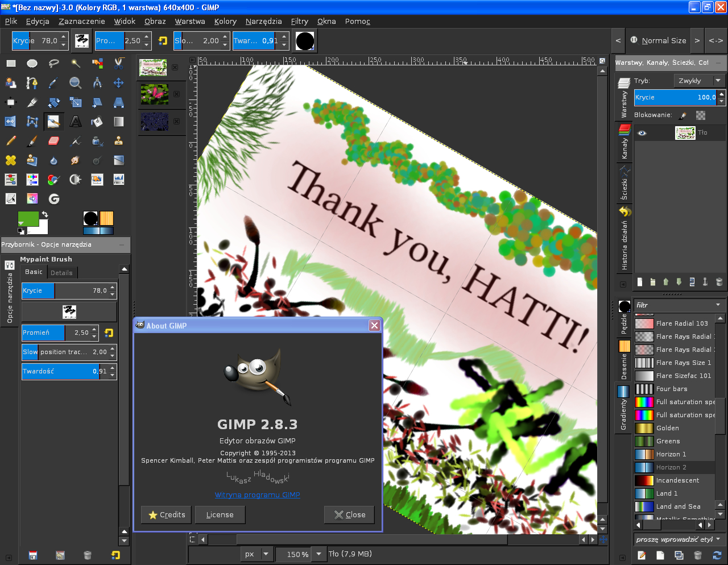Open the 150% zoom dropdown
Image resolution: width=728 pixels, height=565 pixels.
(x=318, y=554)
